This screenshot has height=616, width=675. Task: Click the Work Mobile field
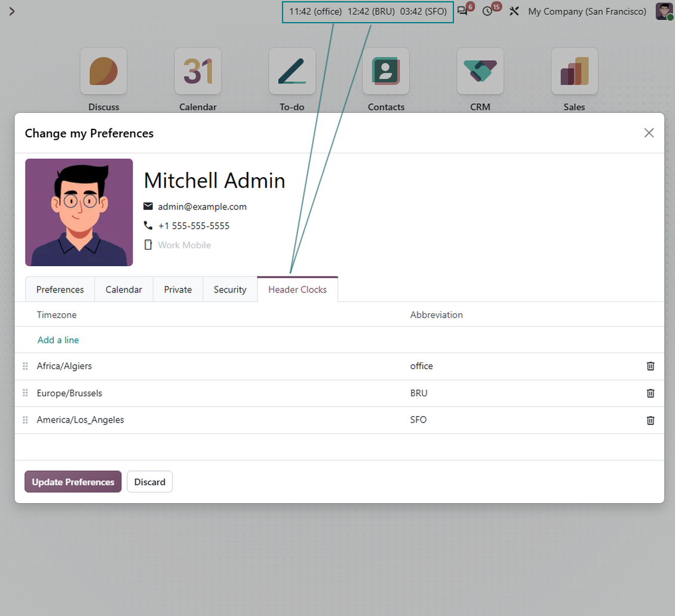tap(184, 245)
